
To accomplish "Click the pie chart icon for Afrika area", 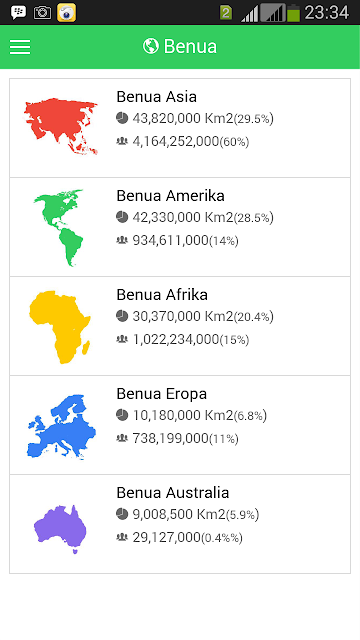I will (122, 316).
